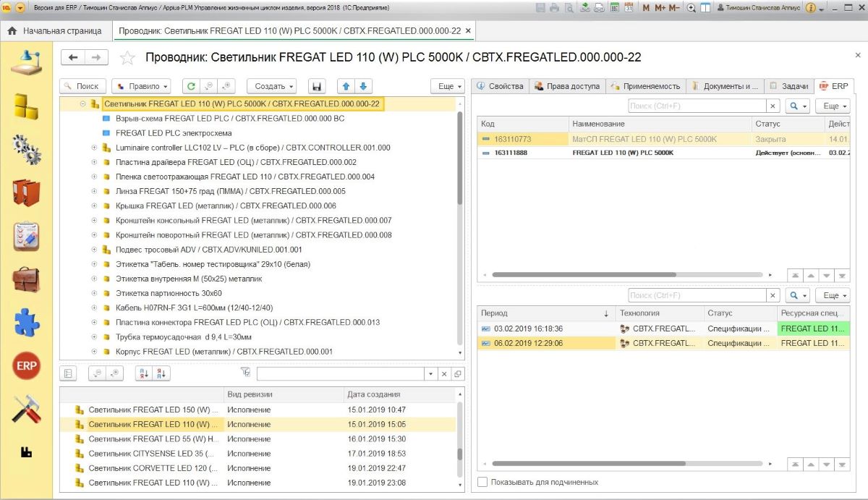The height and width of the screenshot is (500, 868).
Task: Go back with the left arrow button
Action: click(73, 58)
